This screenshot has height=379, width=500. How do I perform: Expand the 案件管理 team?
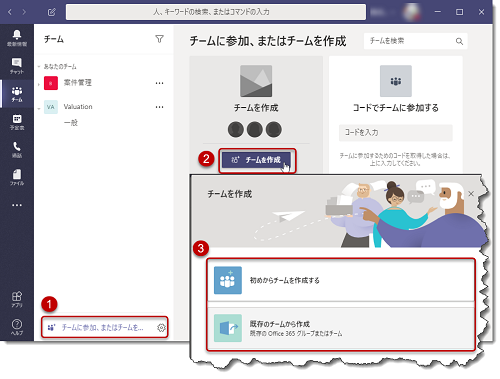[x=39, y=84]
